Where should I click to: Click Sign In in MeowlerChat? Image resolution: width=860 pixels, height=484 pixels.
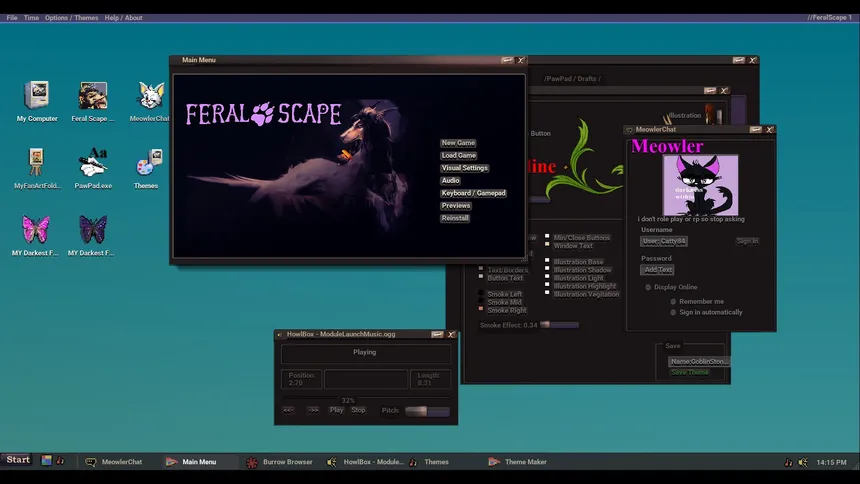(747, 241)
